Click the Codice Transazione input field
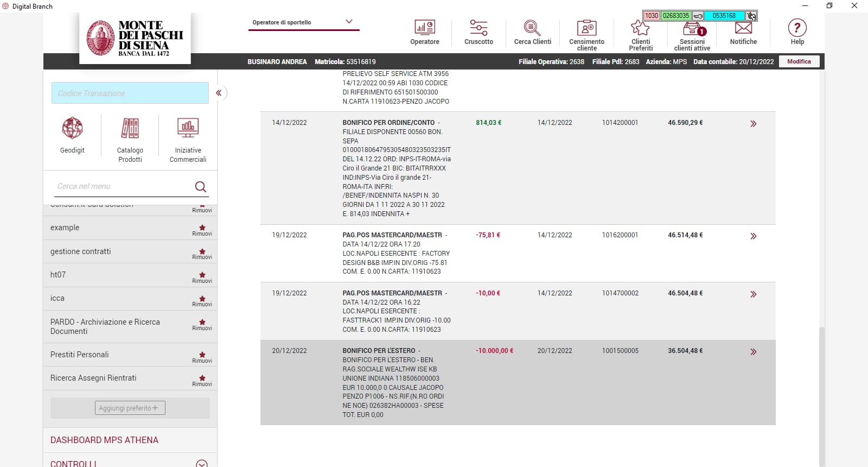Image resolution: width=868 pixels, height=467 pixels. point(130,93)
